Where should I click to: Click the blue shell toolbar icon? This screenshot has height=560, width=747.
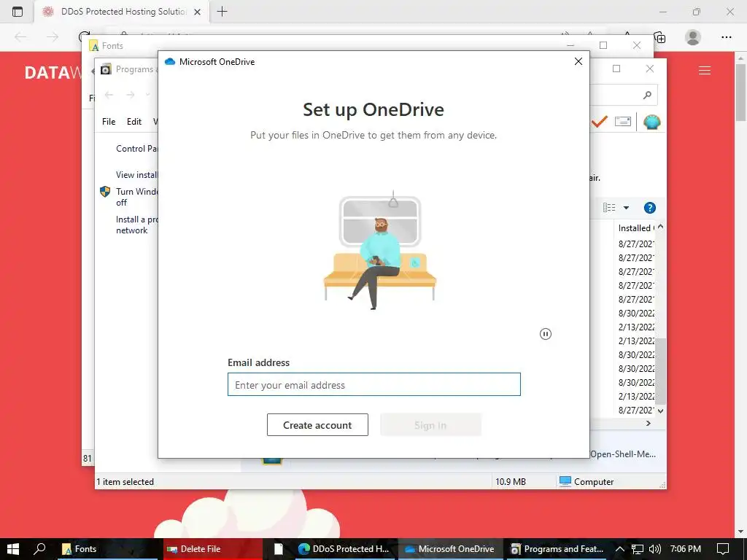pos(651,122)
